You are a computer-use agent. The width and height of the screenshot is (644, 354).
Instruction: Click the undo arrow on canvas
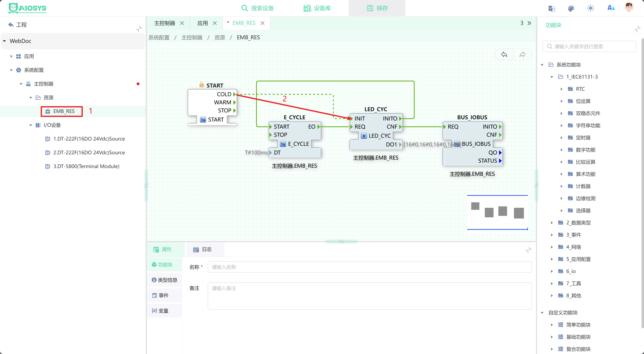504,54
